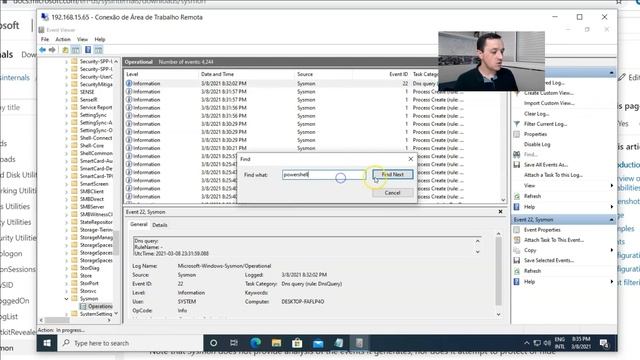
Task: Select the event logged 8:32:02 PM
Action: pos(282,83)
